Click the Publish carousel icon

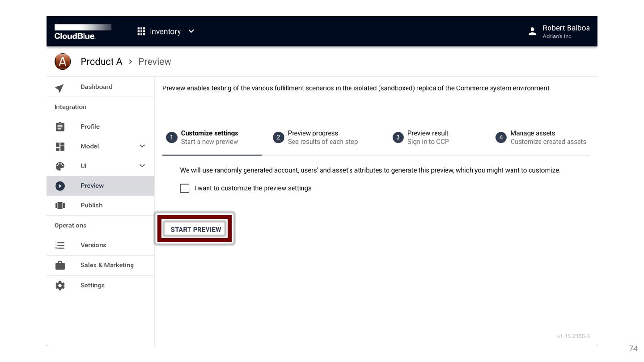(x=60, y=206)
